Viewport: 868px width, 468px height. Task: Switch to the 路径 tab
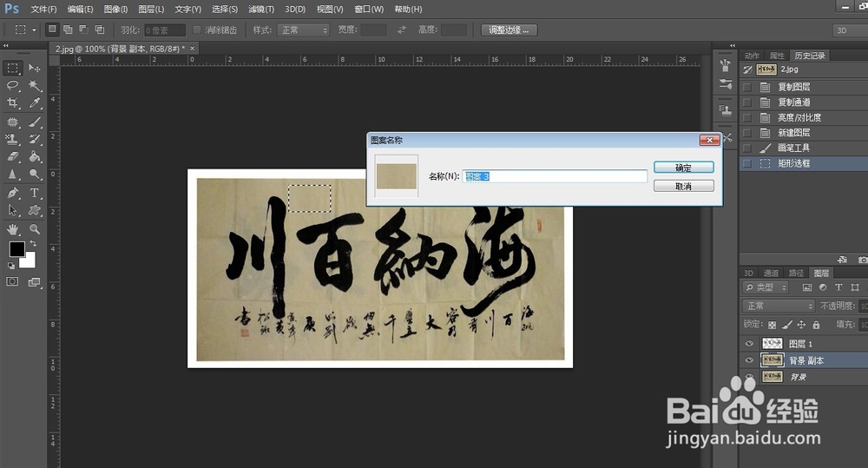pos(796,273)
